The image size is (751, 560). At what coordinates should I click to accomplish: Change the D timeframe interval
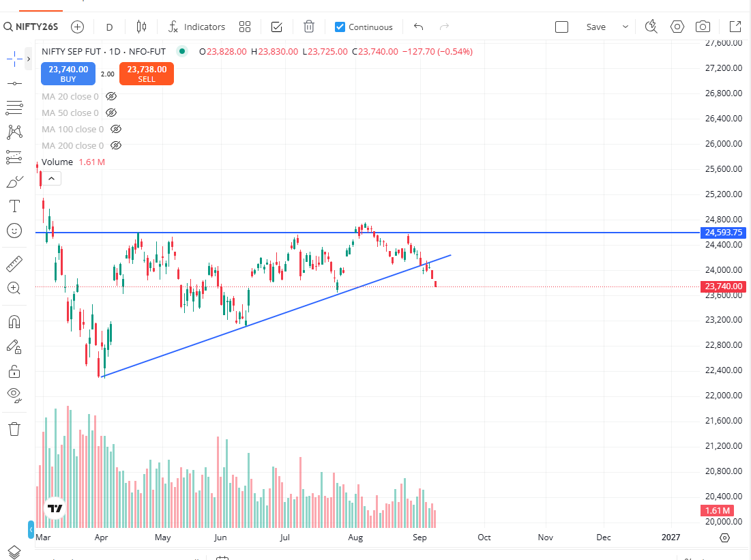pyautogui.click(x=109, y=27)
